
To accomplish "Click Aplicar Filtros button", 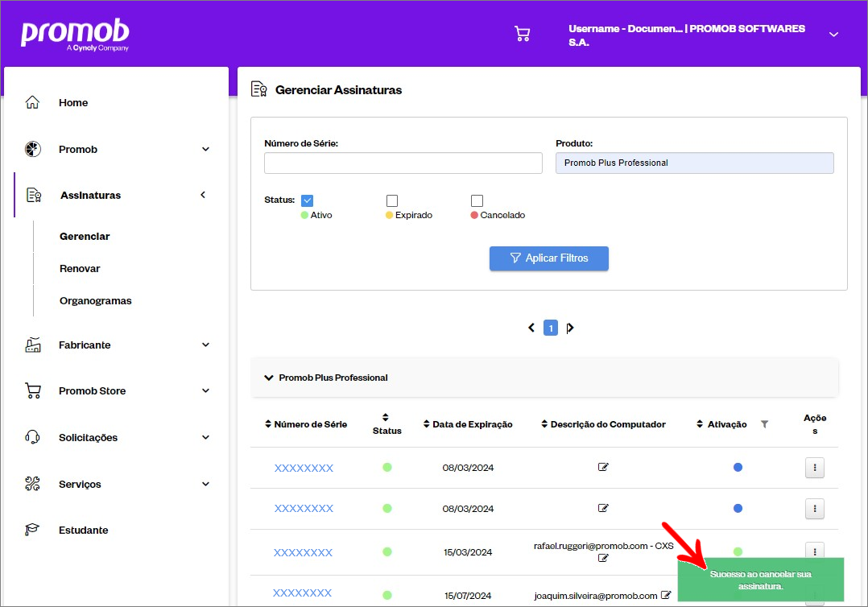I will click(x=548, y=258).
